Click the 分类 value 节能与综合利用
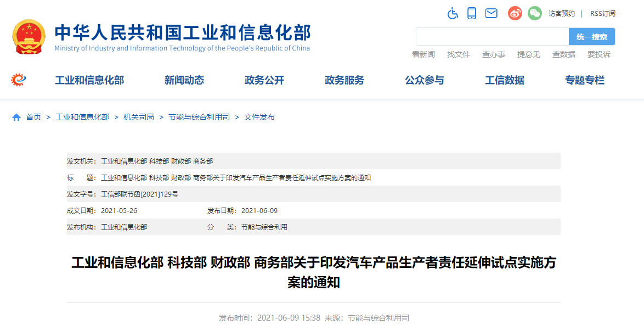This screenshot has width=644, height=330. (264, 227)
